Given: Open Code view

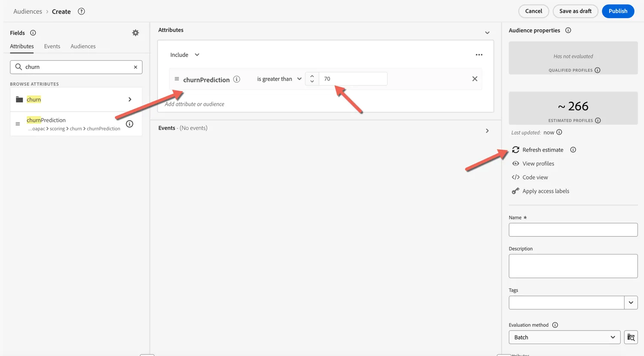Looking at the screenshot, I should 530,177.
